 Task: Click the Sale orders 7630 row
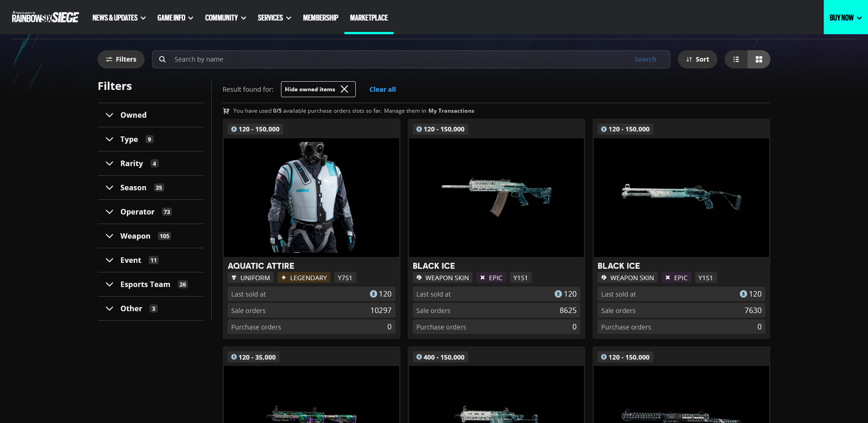pyautogui.click(x=681, y=310)
